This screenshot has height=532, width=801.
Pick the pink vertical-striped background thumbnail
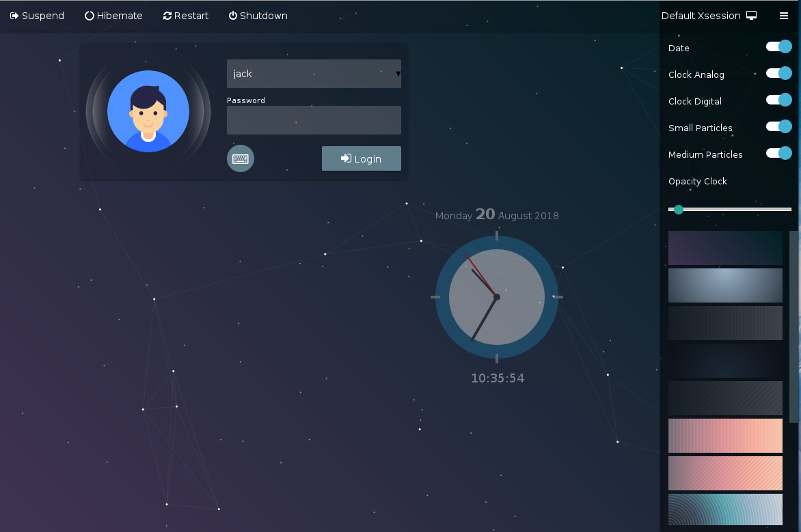[725, 436]
